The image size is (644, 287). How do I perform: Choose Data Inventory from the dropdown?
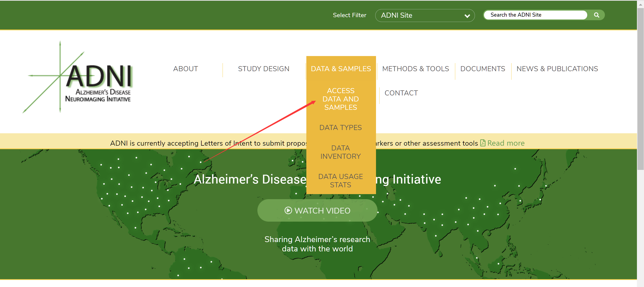pyautogui.click(x=340, y=152)
